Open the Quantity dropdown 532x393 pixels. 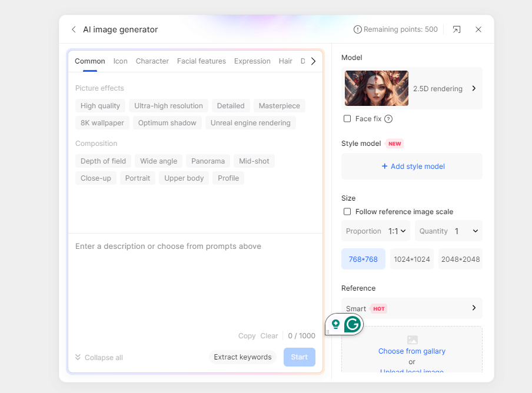448,231
